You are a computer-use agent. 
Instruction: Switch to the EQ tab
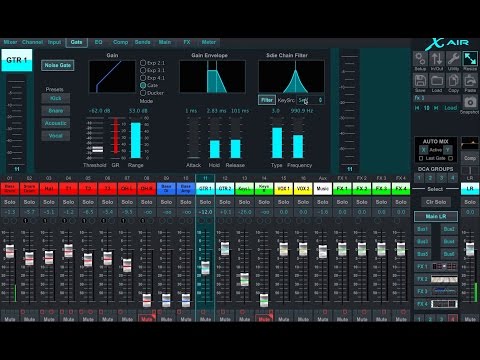pyautogui.click(x=98, y=42)
